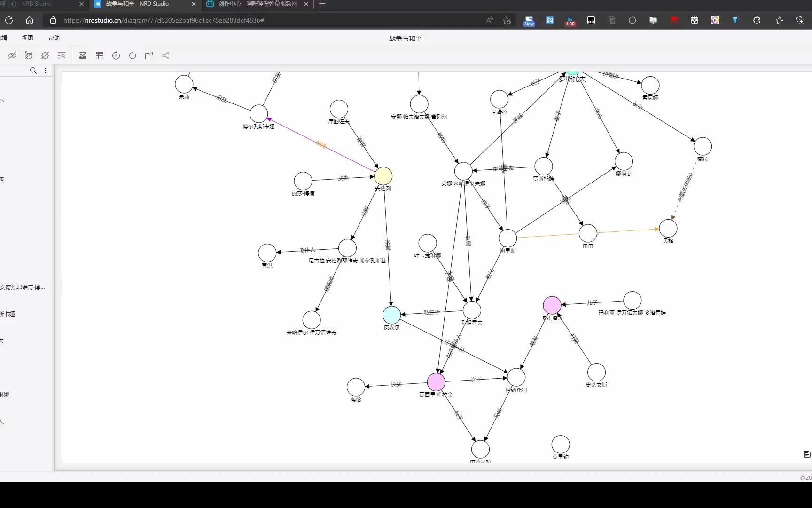This screenshot has width=812, height=508.
Task: Click the scissors screenshot extension icon
Action: [695, 20]
